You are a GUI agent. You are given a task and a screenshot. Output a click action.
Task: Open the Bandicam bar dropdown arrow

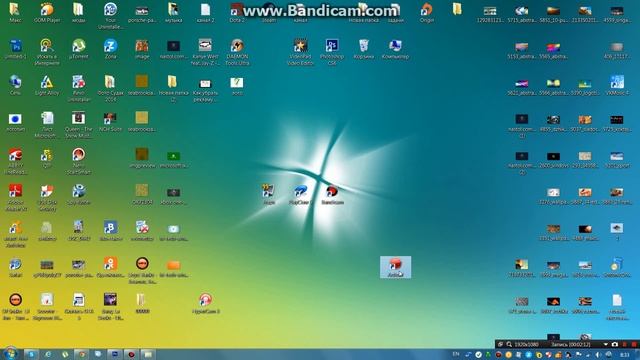coord(605,344)
